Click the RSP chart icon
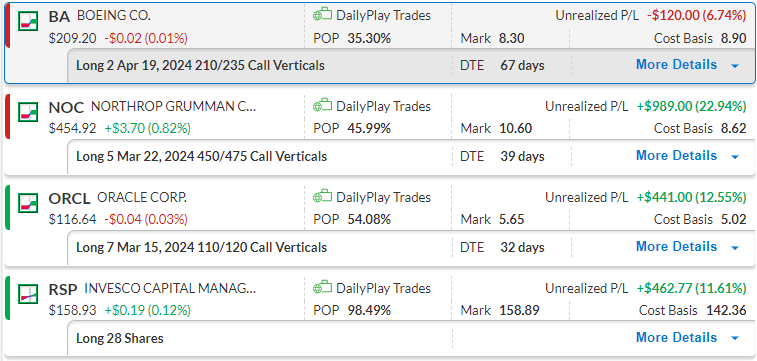The width and height of the screenshot is (757, 361). coord(28,293)
